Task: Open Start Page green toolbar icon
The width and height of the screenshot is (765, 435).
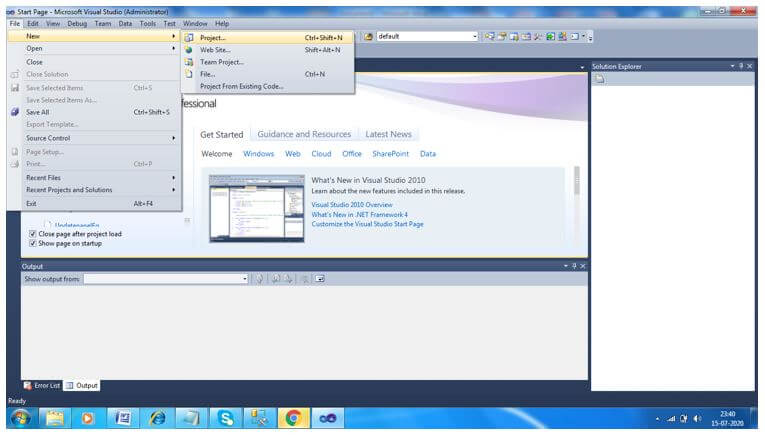Action: [x=550, y=37]
